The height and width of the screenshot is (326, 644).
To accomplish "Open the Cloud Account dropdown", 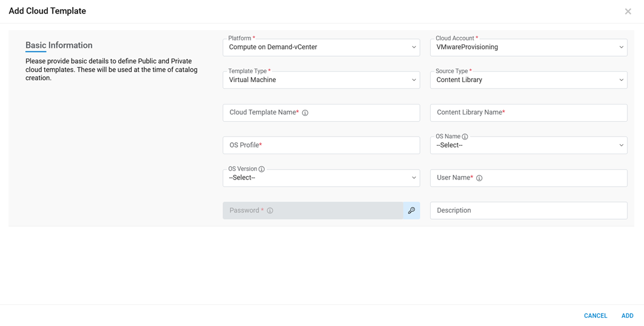I will 529,47.
